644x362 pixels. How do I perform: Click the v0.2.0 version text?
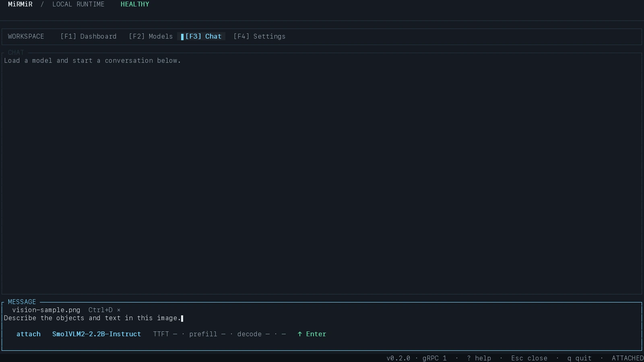pos(398,358)
